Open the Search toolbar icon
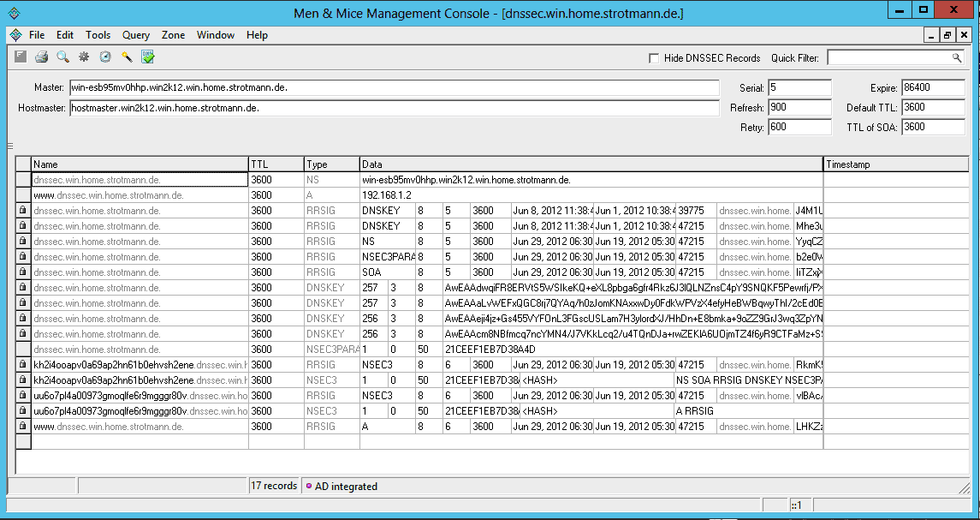This screenshot has width=980, height=520. point(61,57)
